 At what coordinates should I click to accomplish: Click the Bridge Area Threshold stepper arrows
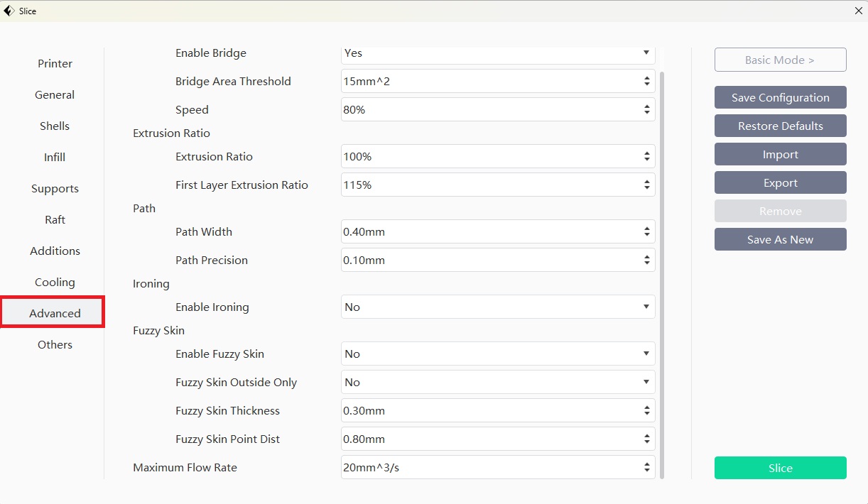click(x=646, y=82)
